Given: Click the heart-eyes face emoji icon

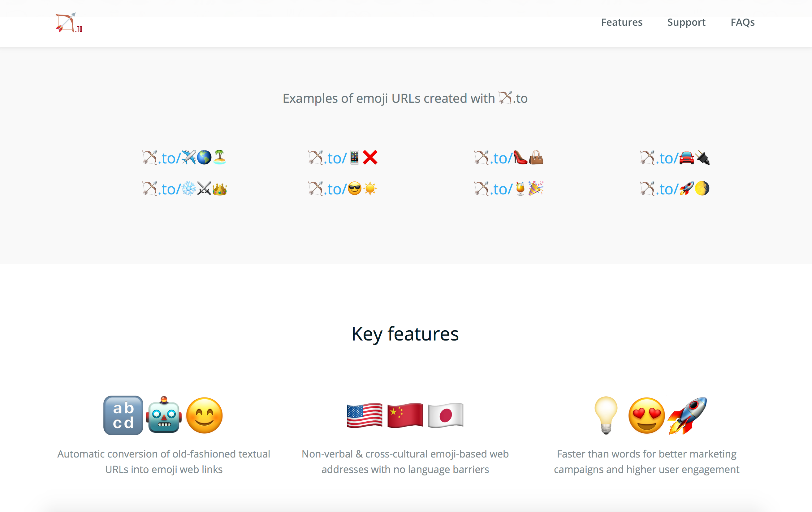Looking at the screenshot, I should [646, 415].
